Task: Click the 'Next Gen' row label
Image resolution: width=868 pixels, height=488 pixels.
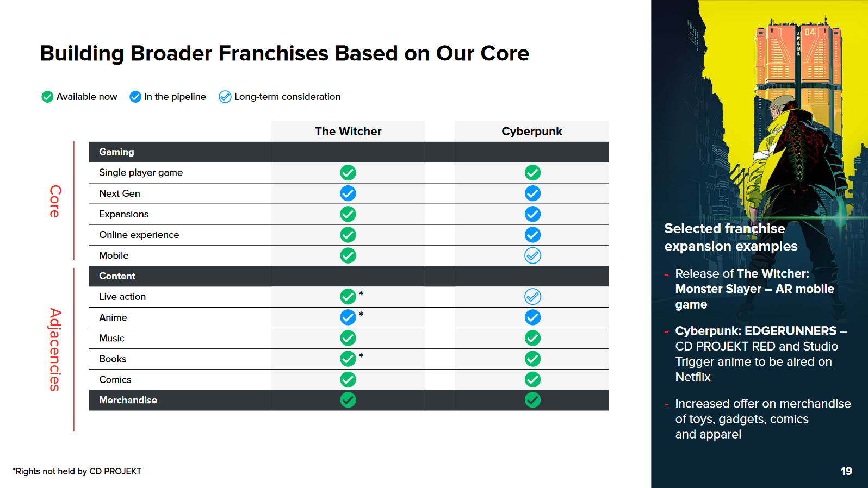Action: (120, 193)
